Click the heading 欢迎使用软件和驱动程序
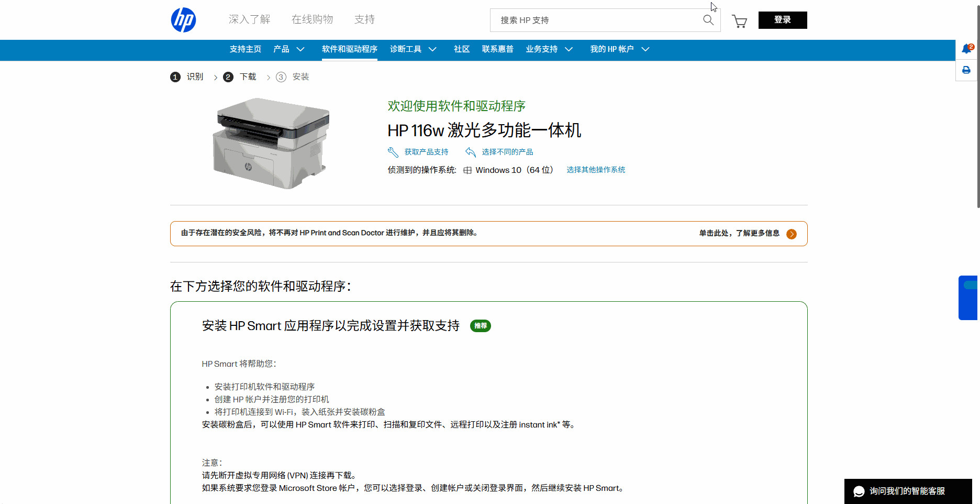Viewport: 980px width, 504px height. pyautogui.click(x=456, y=106)
